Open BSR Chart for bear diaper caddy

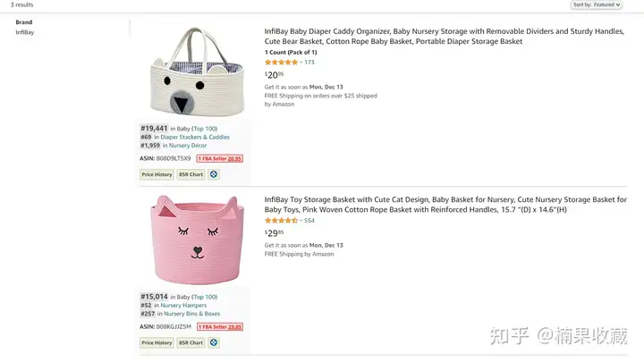(191, 174)
